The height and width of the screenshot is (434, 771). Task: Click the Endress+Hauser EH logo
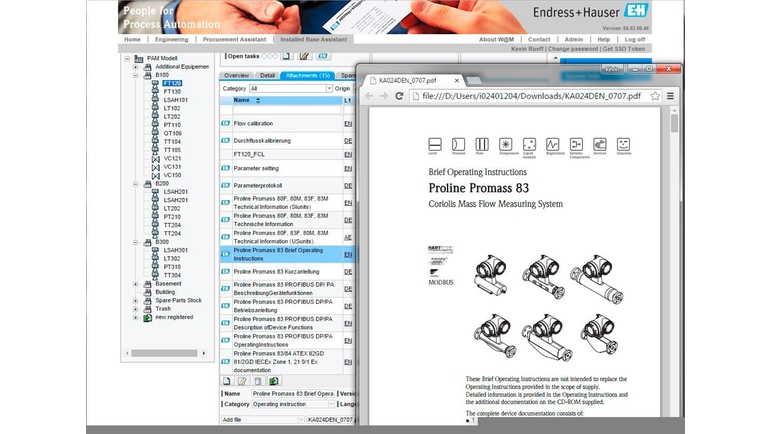(x=636, y=10)
